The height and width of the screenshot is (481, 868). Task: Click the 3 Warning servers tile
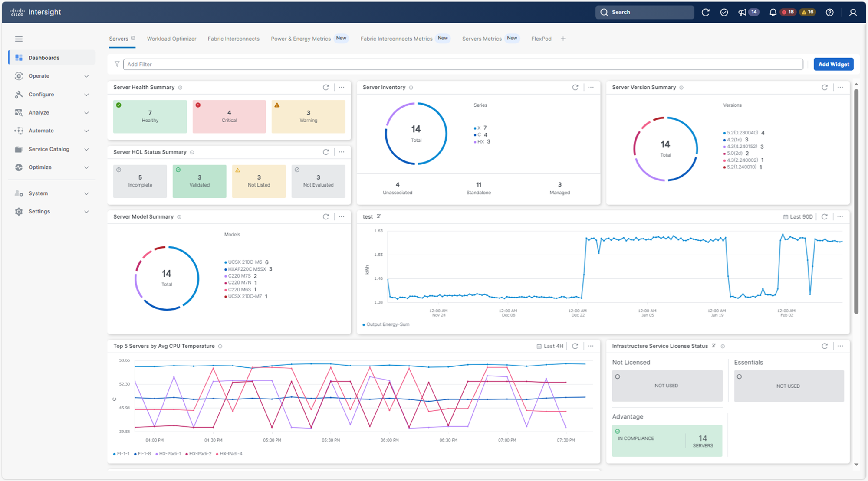pos(308,116)
